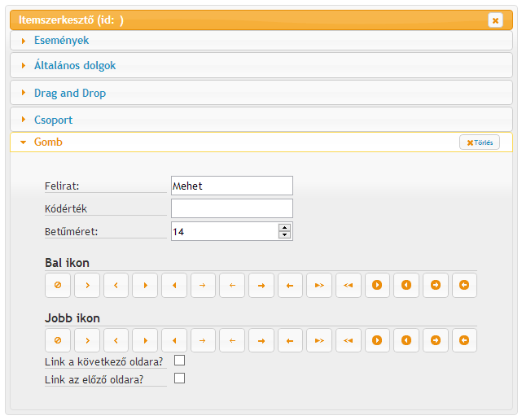Viewport: 522px width, 420px height.
Task: Select the thin left arrow in Bal ikon
Action: tap(232, 285)
